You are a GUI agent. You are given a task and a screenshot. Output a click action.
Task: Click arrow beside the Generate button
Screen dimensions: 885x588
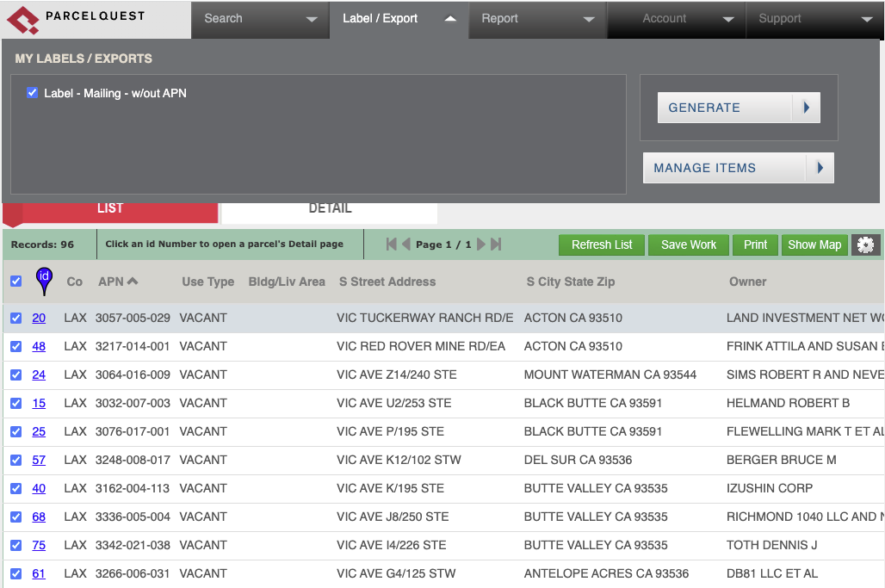tap(807, 108)
